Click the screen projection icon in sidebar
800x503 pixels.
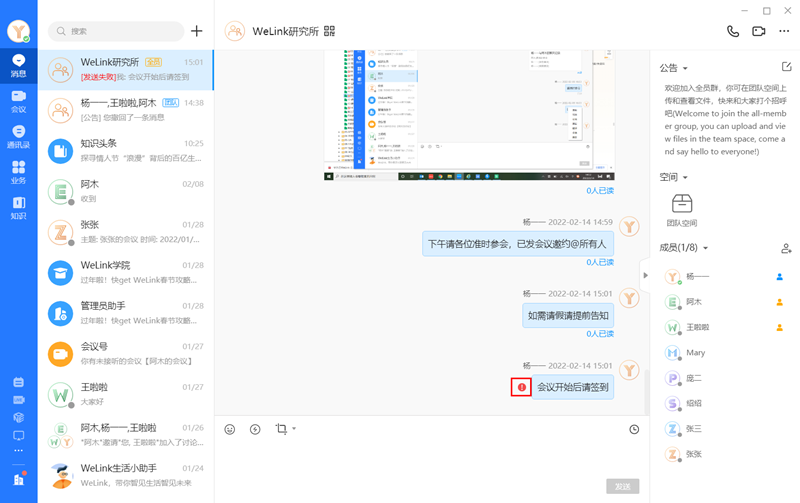pos(18,436)
